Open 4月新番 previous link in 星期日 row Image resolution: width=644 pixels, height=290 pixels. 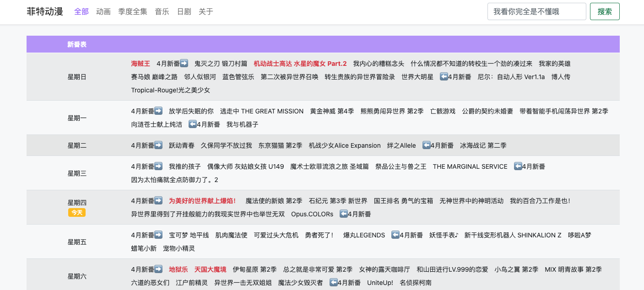pos(455,77)
